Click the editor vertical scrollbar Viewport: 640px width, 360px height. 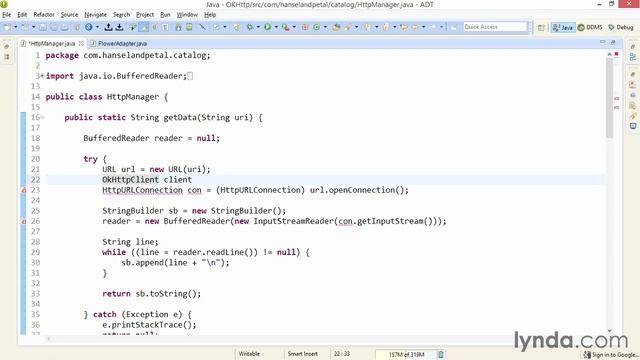pyautogui.click(x=609, y=98)
